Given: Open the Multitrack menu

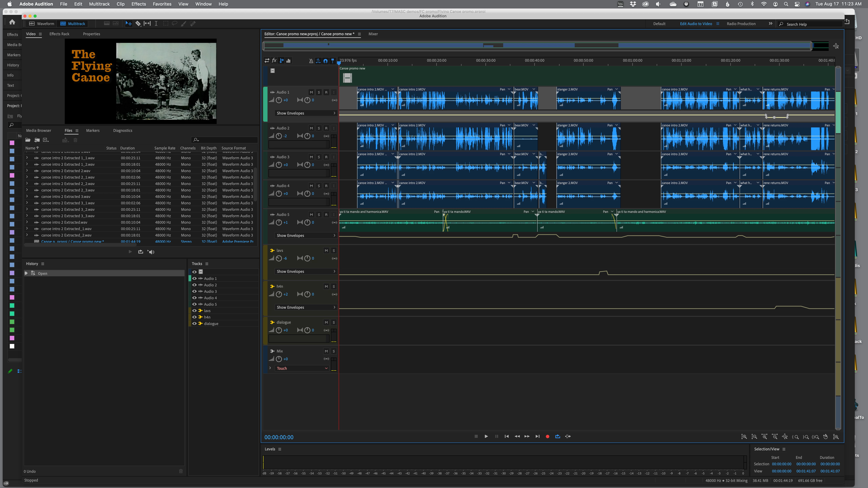Looking at the screenshot, I should coord(99,4).
